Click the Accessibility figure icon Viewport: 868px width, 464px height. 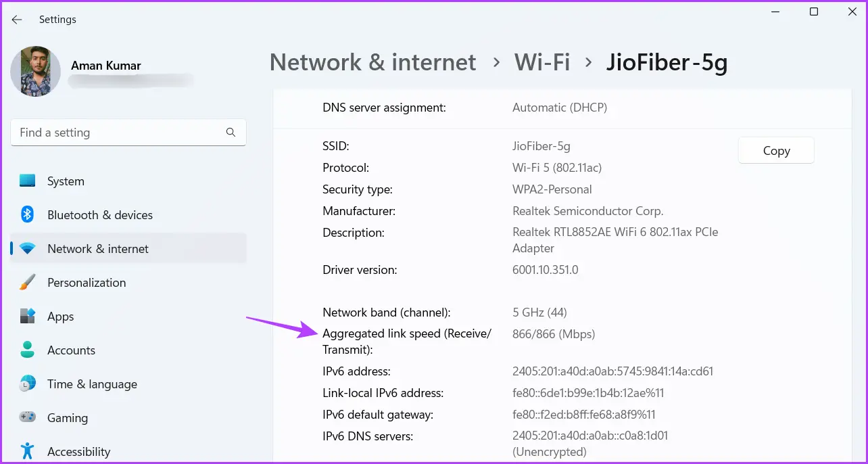tap(27, 451)
